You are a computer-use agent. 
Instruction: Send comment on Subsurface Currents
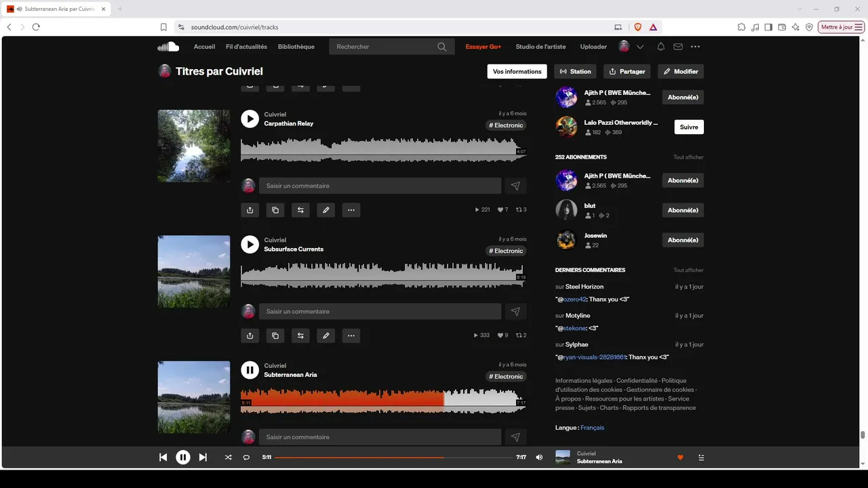point(515,312)
